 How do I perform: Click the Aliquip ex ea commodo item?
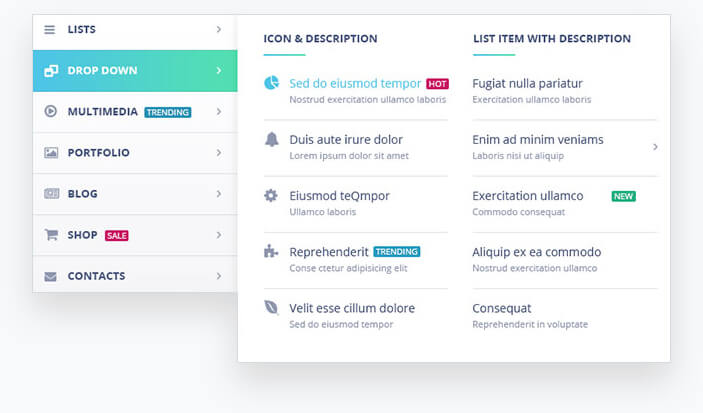click(x=536, y=252)
